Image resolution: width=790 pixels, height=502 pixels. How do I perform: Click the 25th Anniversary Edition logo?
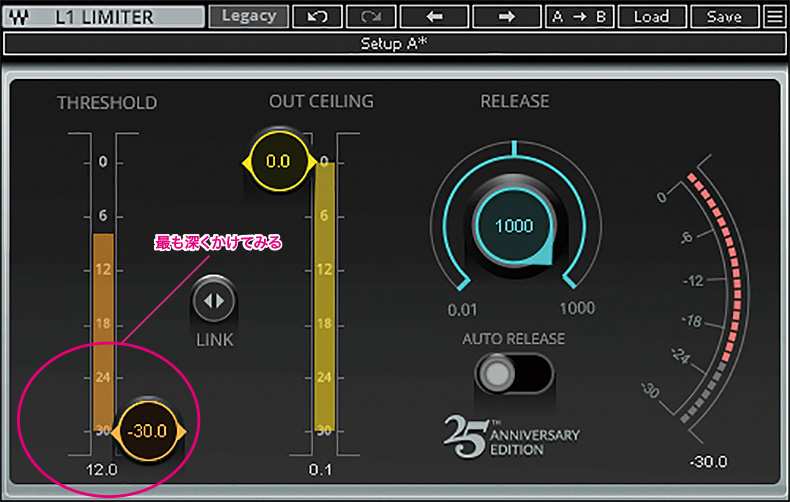pos(512,436)
